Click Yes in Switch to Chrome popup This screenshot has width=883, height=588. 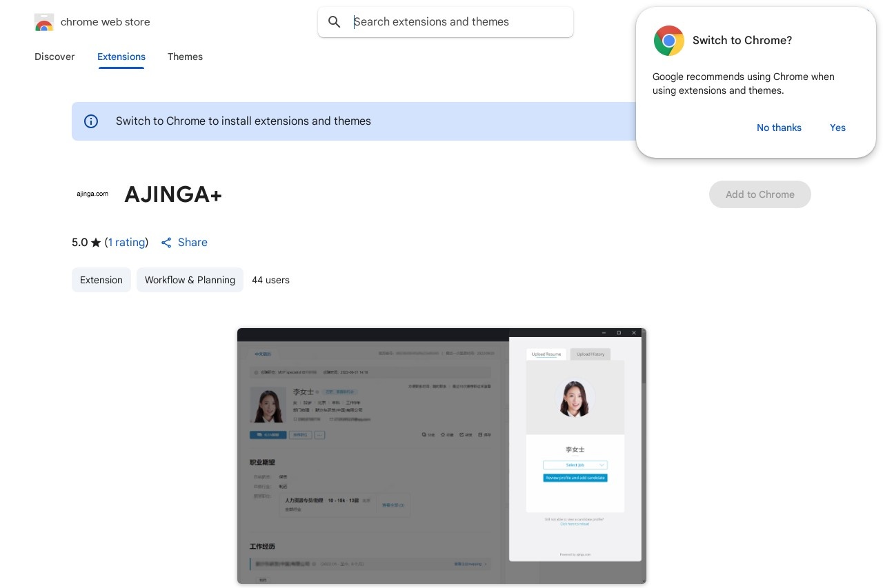837,128
